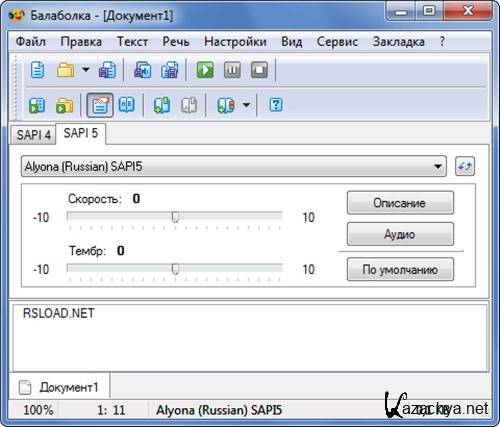Click the По умолчанию button
500x427 pixels.
tap(400, 269)
